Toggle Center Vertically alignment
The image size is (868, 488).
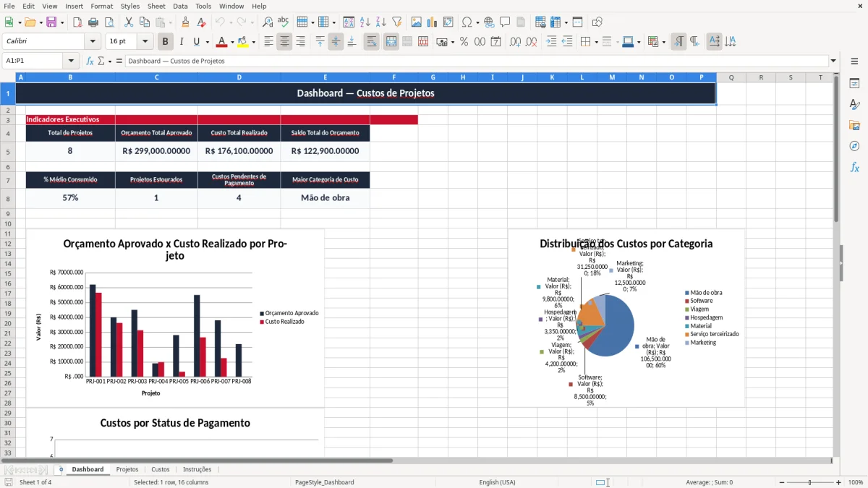(x=336, y=42)
